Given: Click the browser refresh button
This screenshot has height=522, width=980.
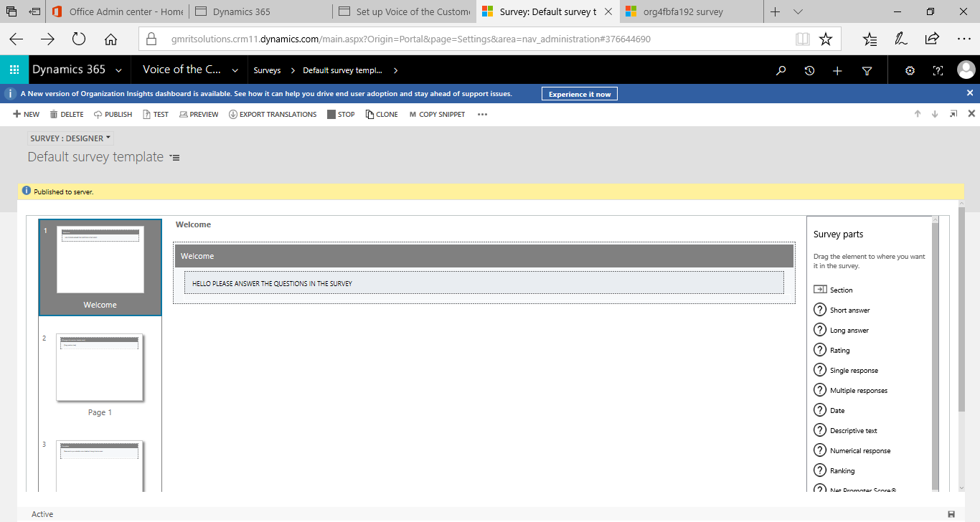Looking at the screenshot, I should point(79,39).
